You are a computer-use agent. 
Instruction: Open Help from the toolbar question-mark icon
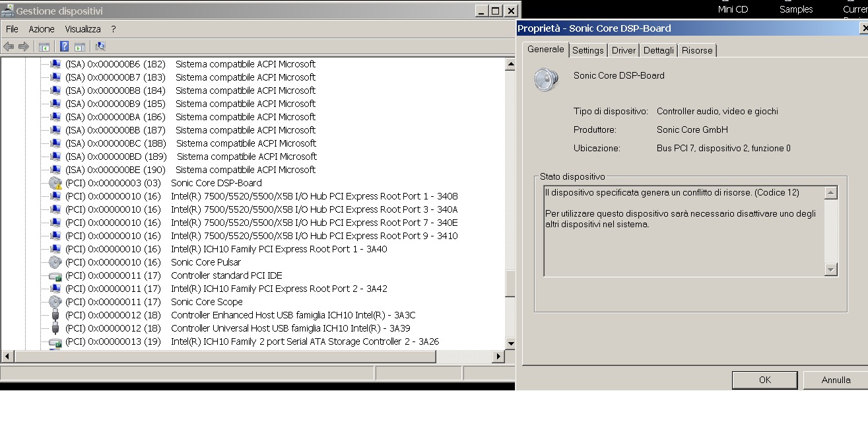click(x=65, y=46)
